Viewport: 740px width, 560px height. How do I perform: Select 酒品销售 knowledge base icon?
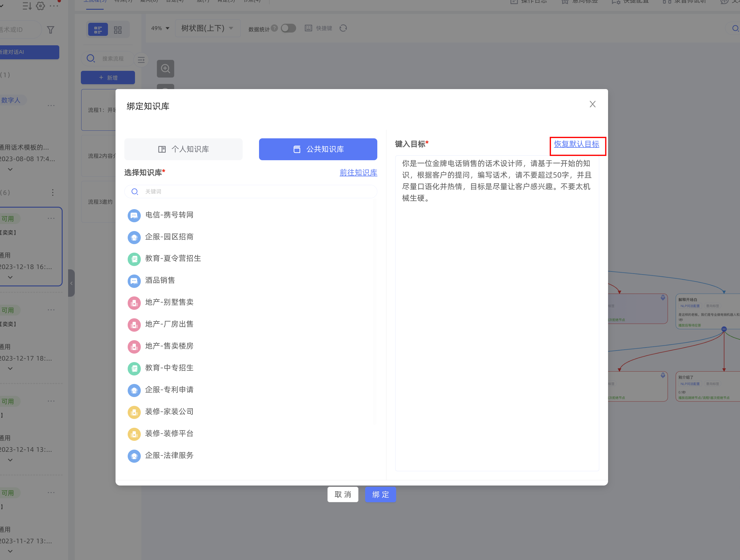click(134, 281)
